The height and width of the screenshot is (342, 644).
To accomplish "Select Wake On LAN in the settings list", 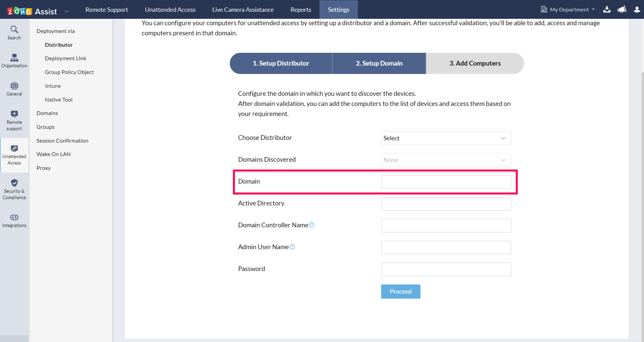I will 53,154.
